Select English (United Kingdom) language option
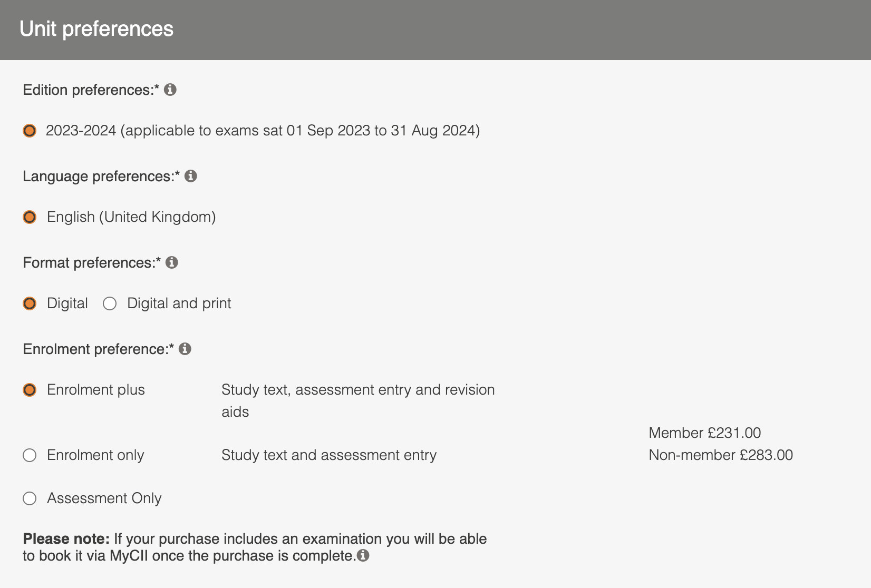The height and width of the screenshot is (588, 871). coord(29,216)
